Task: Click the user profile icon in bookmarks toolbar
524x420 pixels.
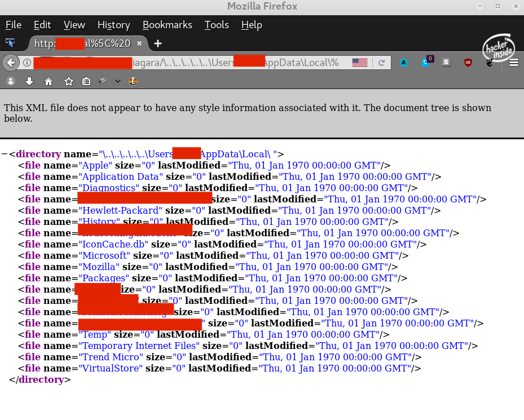Action: pos(11,81)
